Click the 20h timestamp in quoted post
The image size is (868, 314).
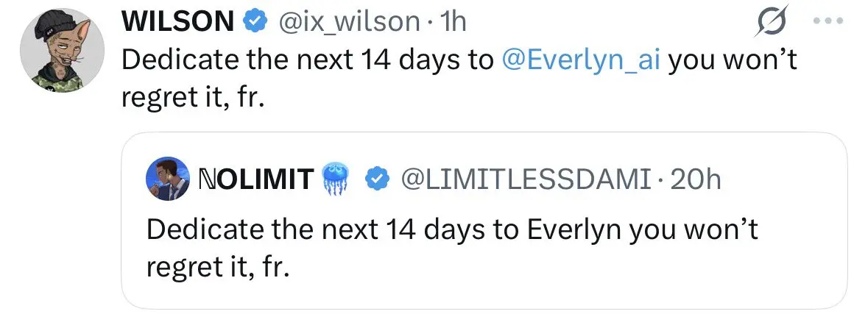696,179
